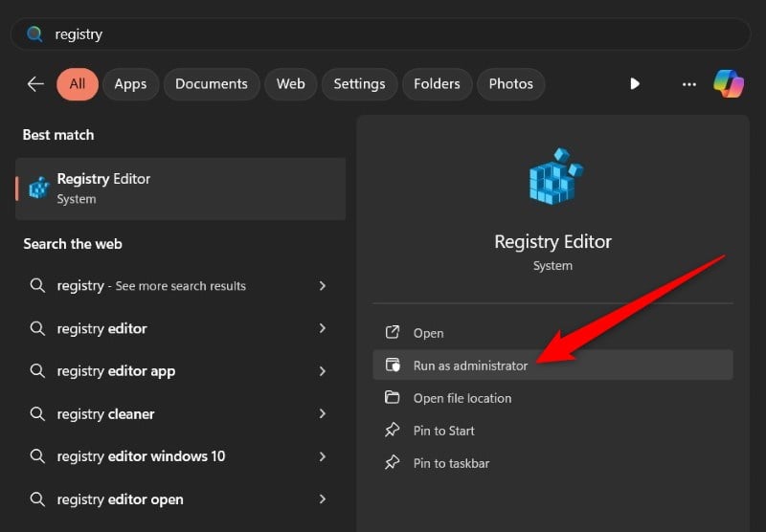
Task: Select the Registry Editor best match result
Action: tap(181, 188)
